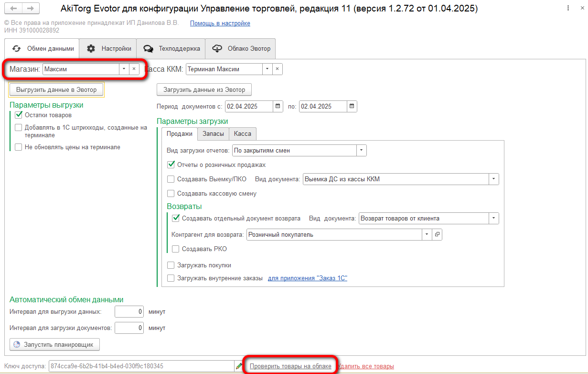588x374 pixels.
Task: Toggle Отчеты о розничных продажах checkbox
Action: (171, 165)
